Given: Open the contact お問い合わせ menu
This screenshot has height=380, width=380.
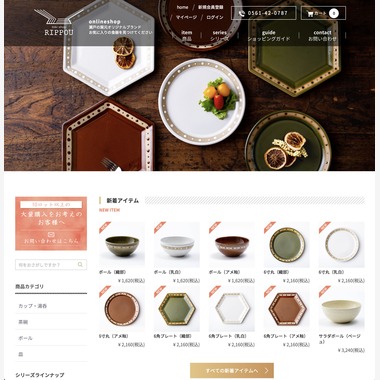Looking at the screenshot, I should (322, 35).
